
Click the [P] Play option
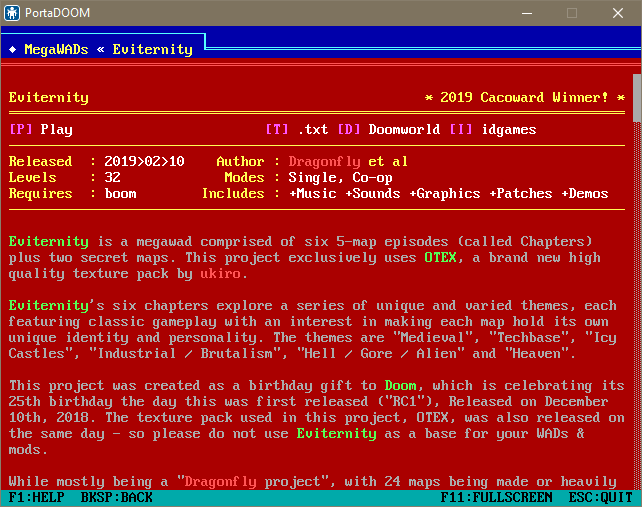pyautogui.click(x=41, y=129)
